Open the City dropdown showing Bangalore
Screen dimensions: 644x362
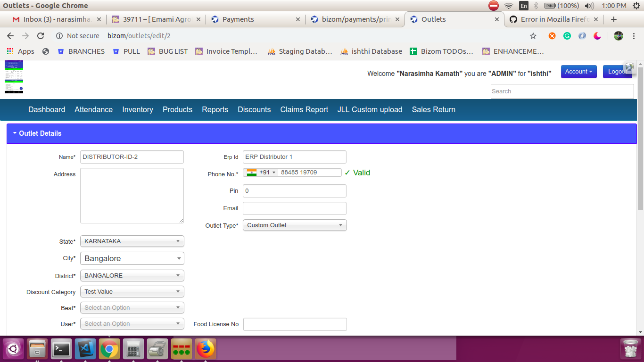coord(132,258)
